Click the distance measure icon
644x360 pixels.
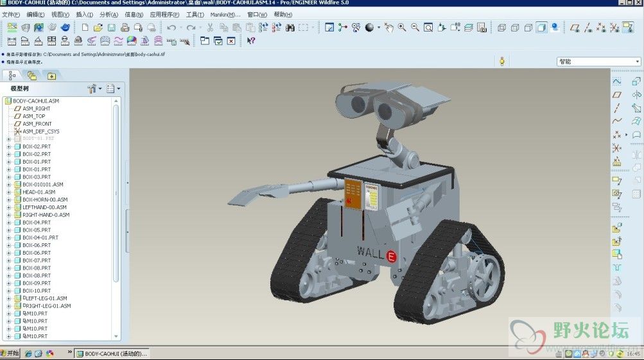12,40
